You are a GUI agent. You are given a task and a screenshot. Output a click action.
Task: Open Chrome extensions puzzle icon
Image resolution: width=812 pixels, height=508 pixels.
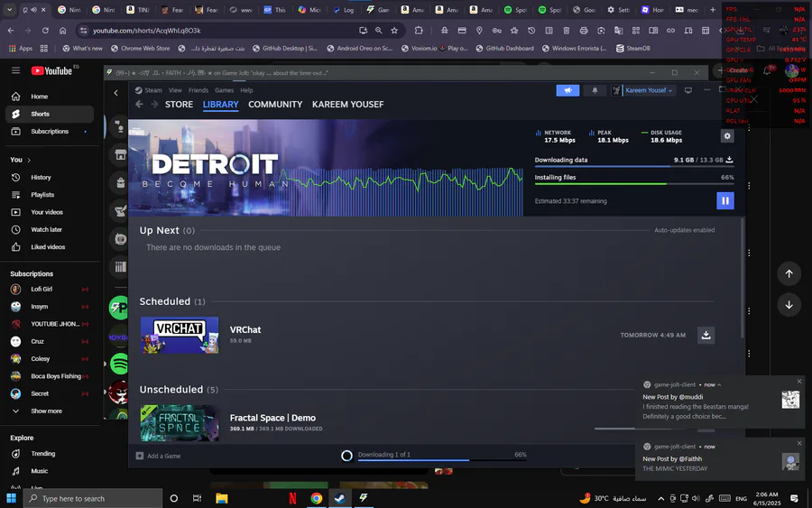(x=419, y=31)
